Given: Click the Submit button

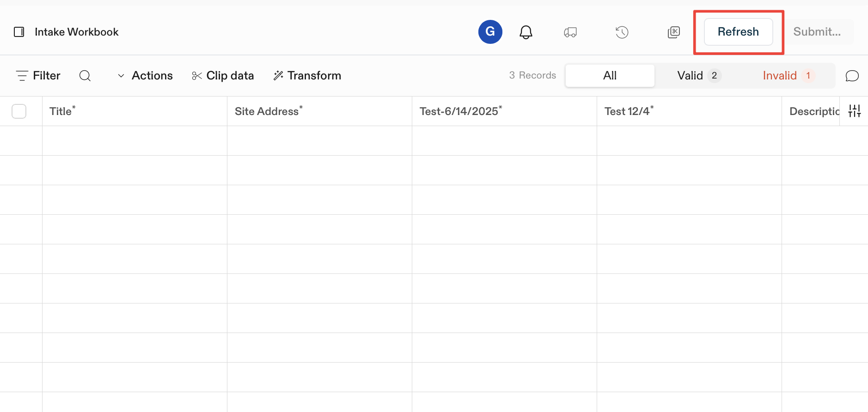Looking at the screenshot, I should pos(817,32).
